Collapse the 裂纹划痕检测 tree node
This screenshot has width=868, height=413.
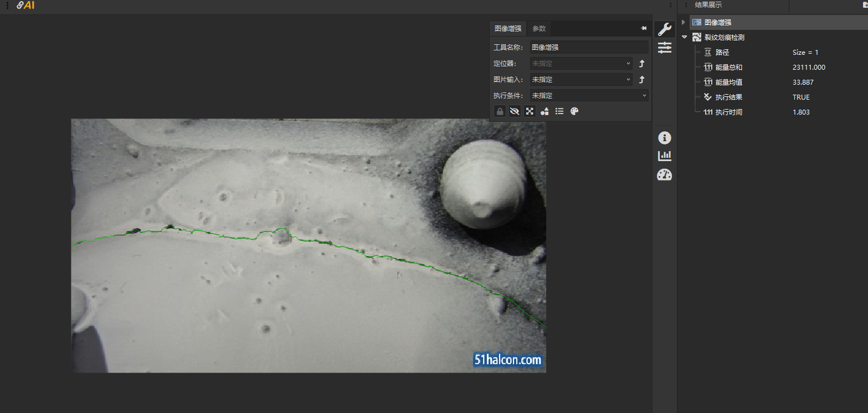click(684, 37)
